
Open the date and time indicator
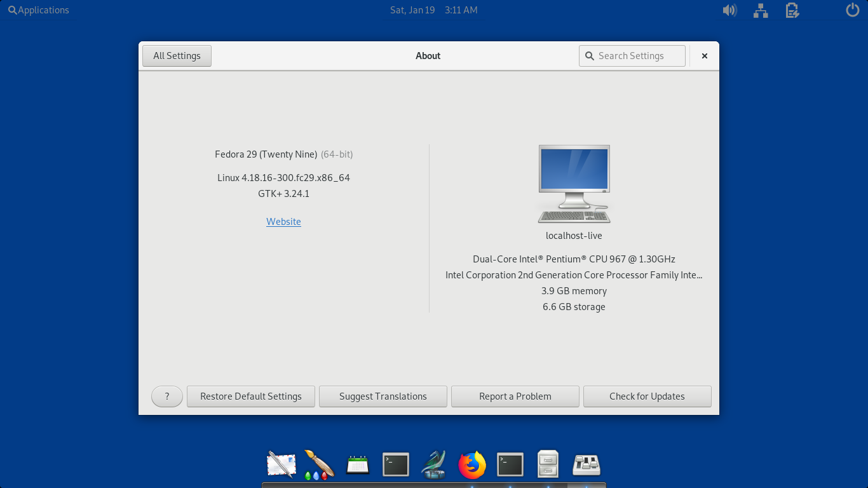[x=434, y=10]
